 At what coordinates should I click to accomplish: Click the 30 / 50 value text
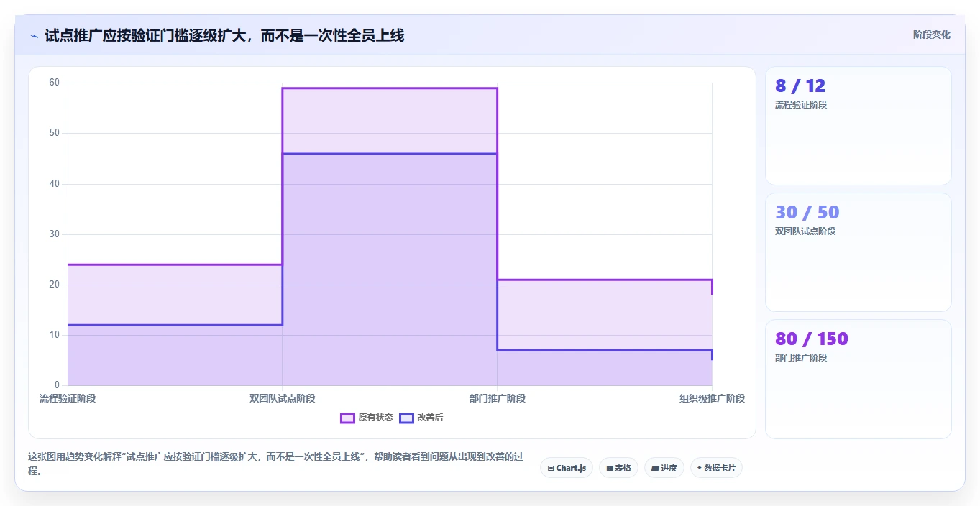coord(807,213)
